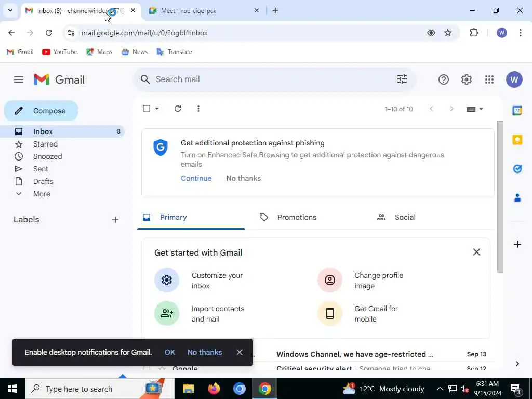Open Chrome Extensions puzzle icon
The image size is (532, 399).
tap(474, 33)
